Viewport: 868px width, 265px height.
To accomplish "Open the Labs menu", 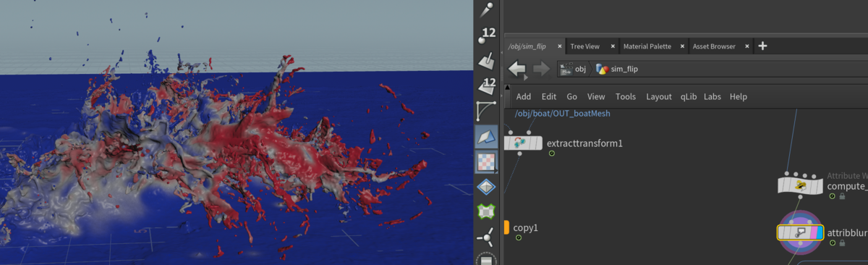I will [x=712, y=96].
